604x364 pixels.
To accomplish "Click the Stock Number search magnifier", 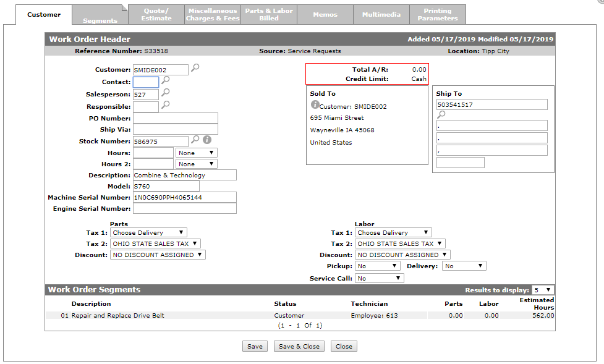I will (195, 140).
